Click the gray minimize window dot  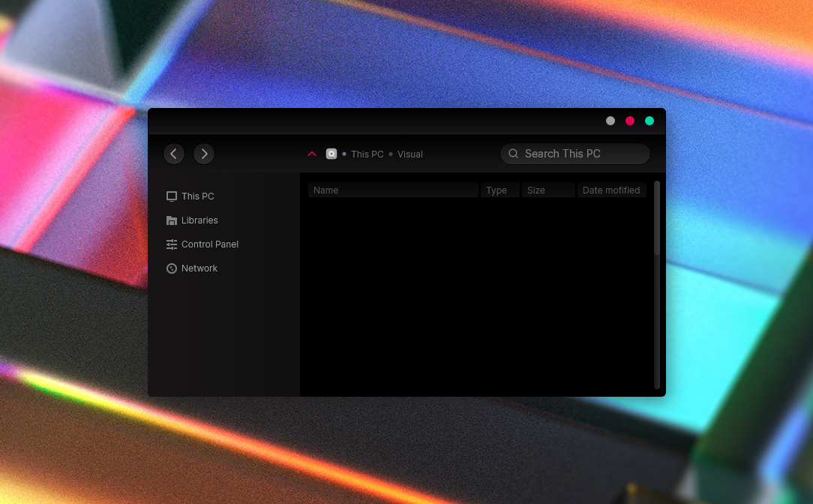(610, 121)
